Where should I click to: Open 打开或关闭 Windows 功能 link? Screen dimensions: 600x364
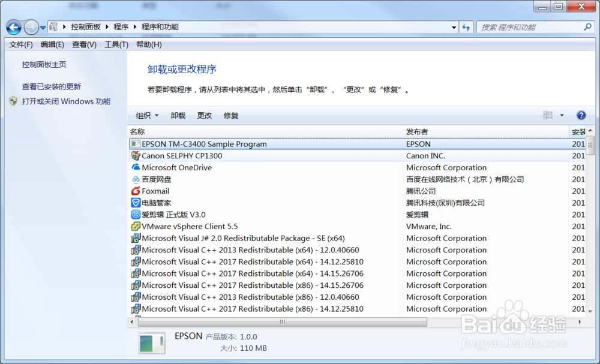pyautogui.click(x=66, y=101)
